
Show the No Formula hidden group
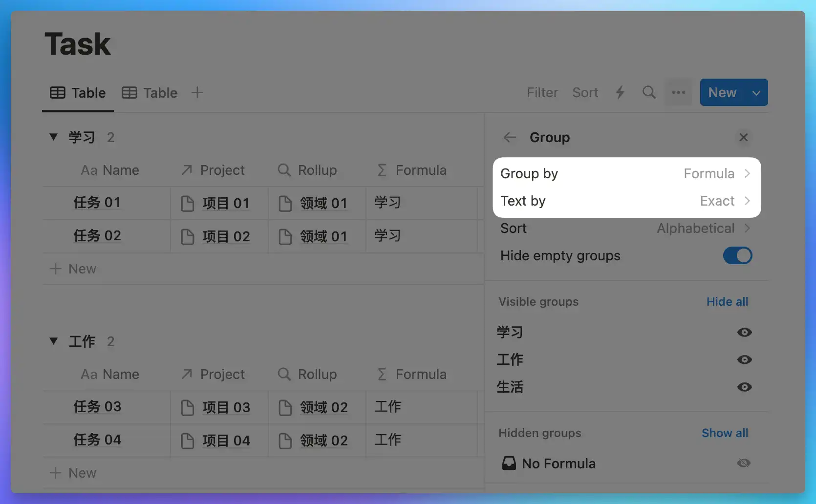pos(744,463)
